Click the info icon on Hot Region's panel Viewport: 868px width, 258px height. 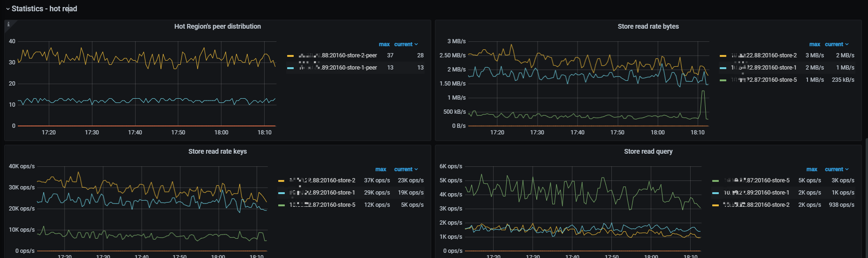(8, 24)
